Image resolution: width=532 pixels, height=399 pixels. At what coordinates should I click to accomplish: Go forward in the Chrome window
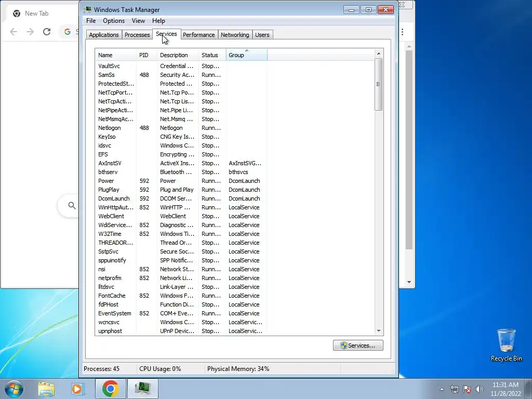(30, 32)
